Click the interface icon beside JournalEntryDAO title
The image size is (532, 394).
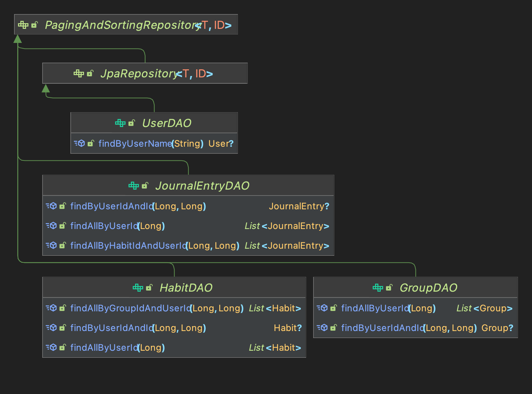(134, 185)
